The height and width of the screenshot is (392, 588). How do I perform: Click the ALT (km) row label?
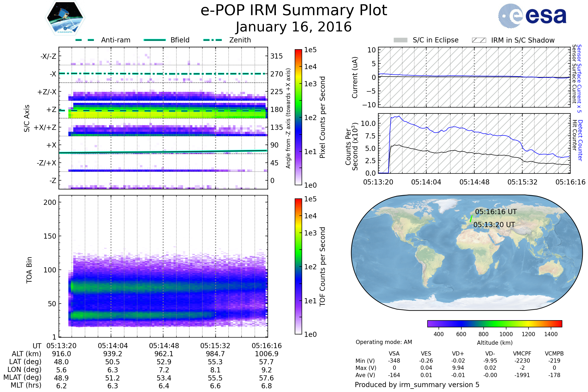pos(26,354)
